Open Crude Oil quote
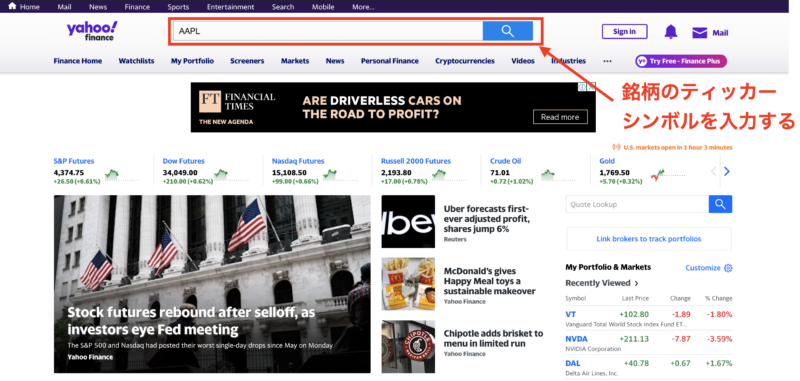The height and width of the screenshot is (381, 800). (506, 161)
